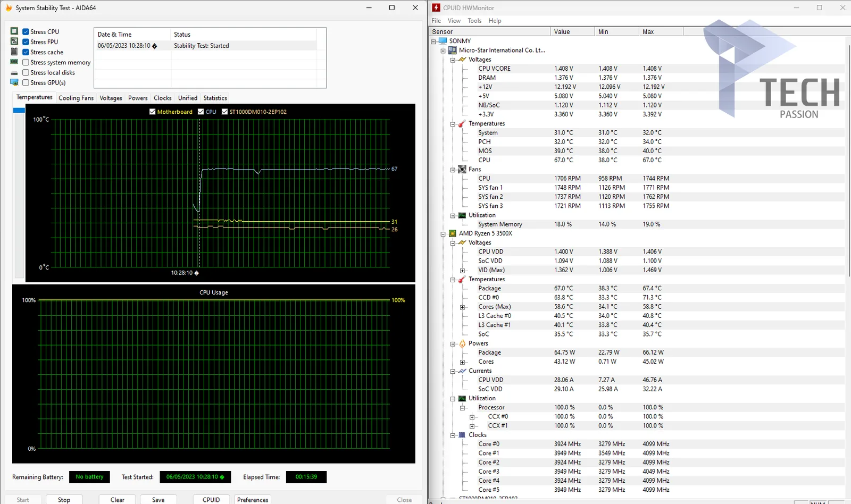Click the SONMY computer icon
851x504 pixels.
click(443, 41)
